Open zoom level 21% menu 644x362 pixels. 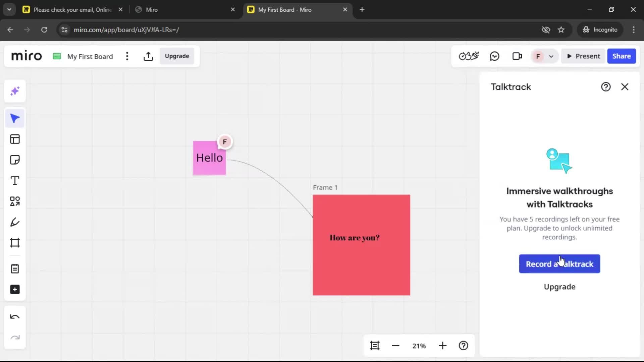(419, 346)
